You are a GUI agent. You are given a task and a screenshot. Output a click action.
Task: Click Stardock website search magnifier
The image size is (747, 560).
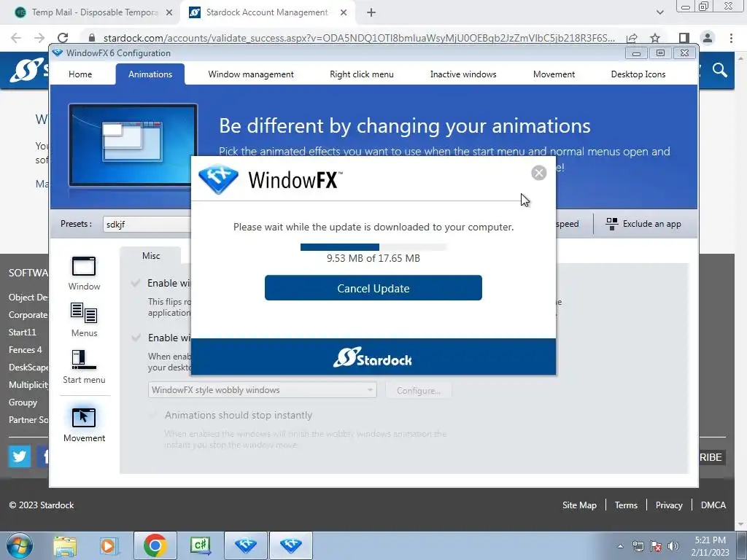(720, 71)
